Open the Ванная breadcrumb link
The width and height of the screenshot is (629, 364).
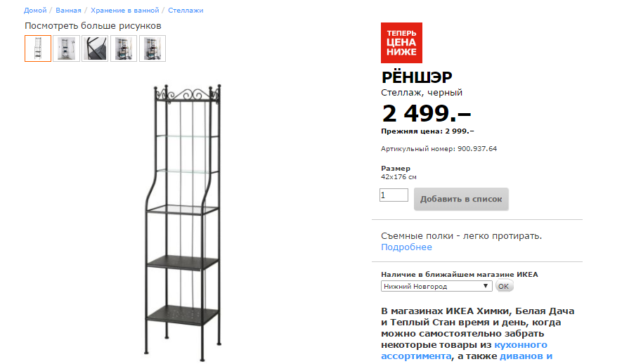pos(69,11)
